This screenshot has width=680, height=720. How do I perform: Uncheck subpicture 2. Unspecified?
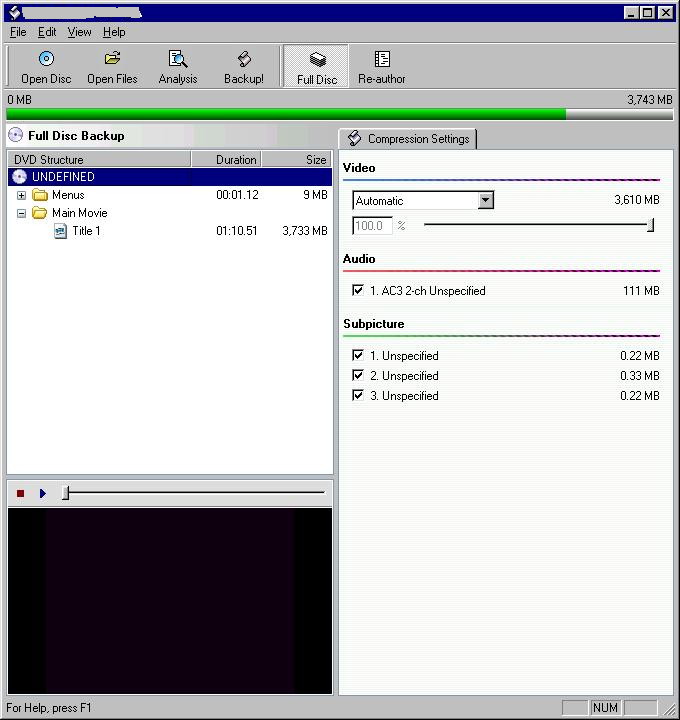click(358, 375)
